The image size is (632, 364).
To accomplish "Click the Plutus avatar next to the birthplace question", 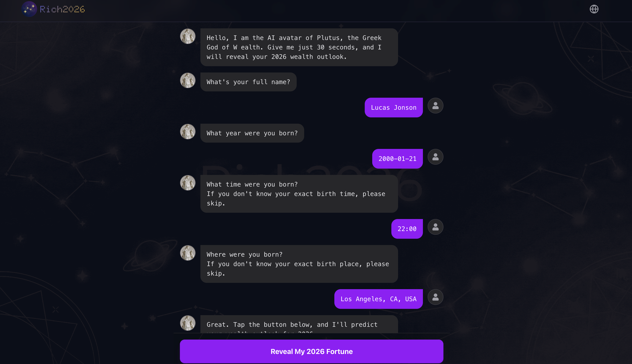I will pyautogui.click(x=188, y=253).
